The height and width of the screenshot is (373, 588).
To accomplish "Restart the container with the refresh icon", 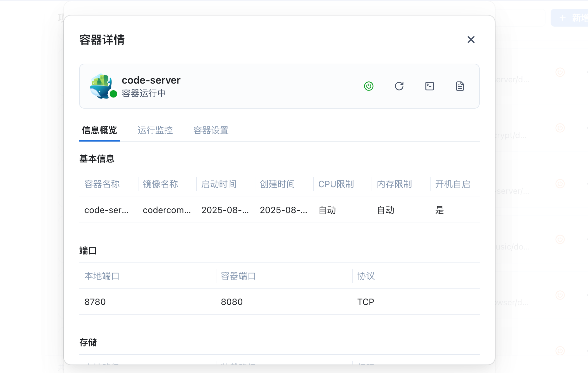I will point(399,86).
